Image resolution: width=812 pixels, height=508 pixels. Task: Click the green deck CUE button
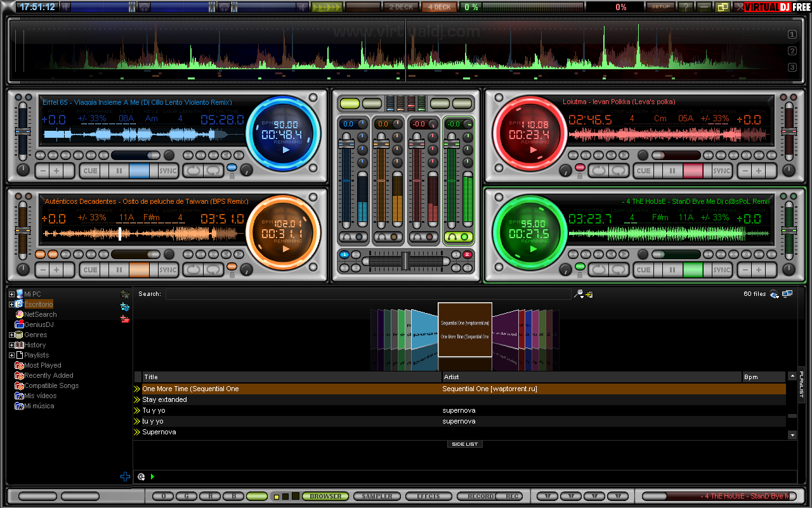pyautogui.click(x=644, y=270)
